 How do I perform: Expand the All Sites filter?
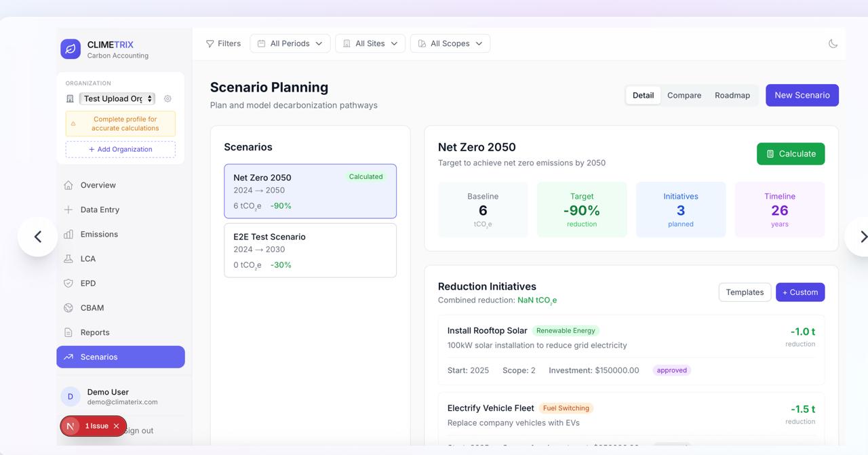pos(370,43)
